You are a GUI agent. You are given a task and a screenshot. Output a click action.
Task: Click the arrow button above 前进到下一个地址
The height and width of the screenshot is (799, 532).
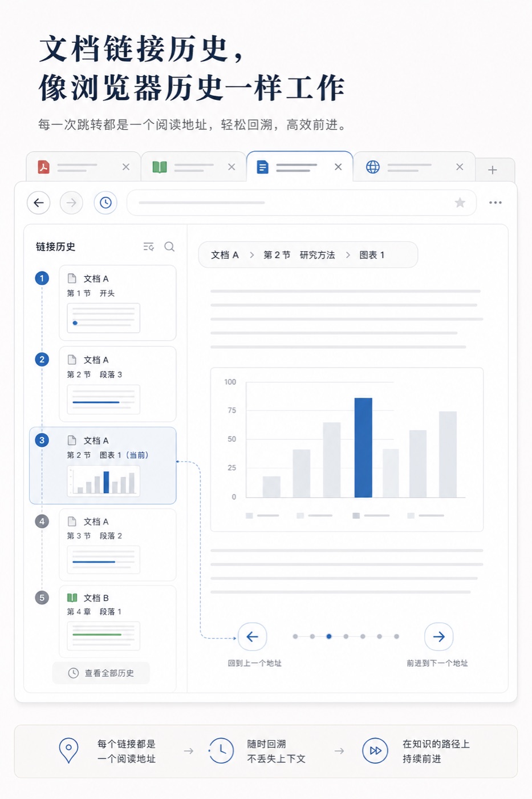tap(438, 636)
